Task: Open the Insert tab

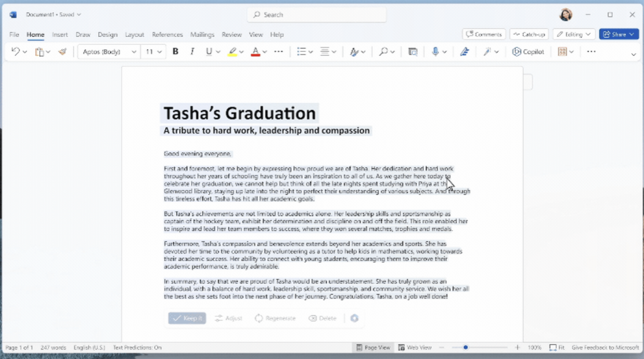Action: coord(59,35)
